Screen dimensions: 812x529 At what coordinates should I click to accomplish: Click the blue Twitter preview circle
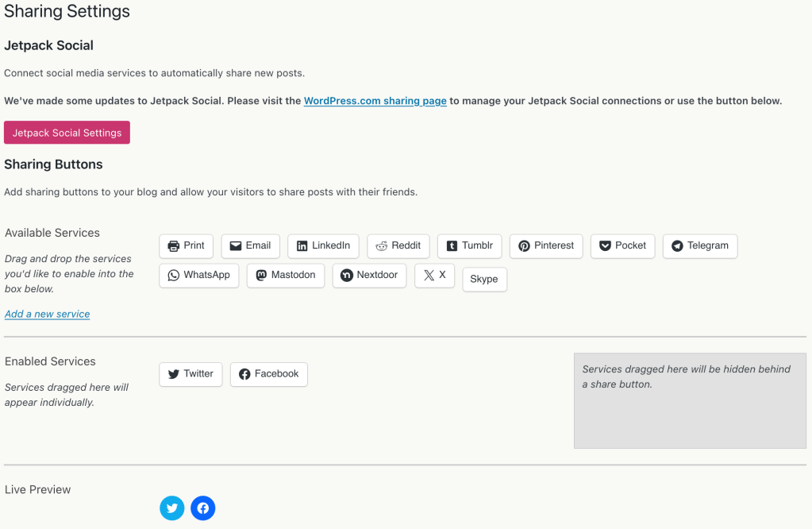click(x=171, y=508)
